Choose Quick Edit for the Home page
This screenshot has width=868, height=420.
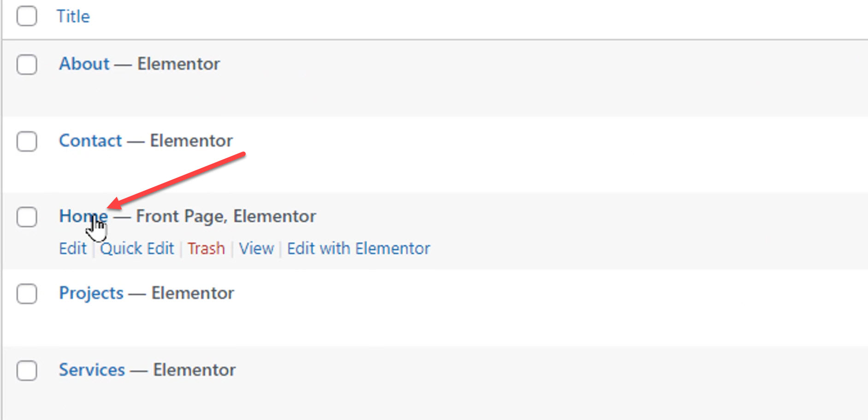coord(137,249)
